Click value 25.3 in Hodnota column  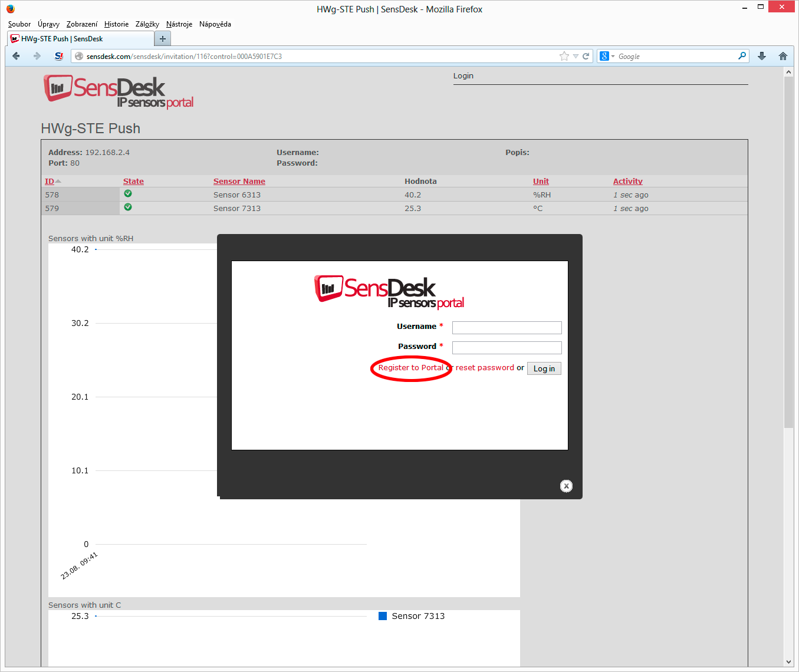(413, 208)
